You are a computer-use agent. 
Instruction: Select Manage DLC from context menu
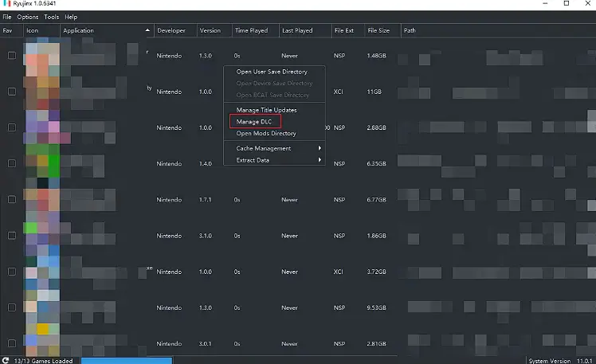pos(254,122)
